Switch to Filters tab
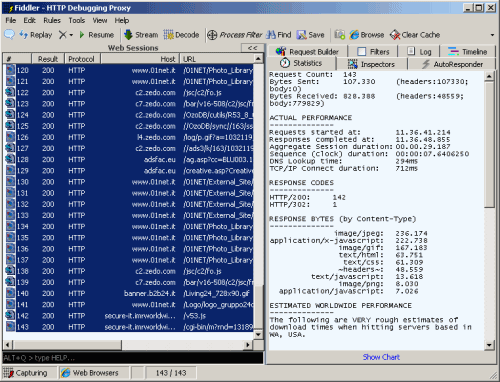Viewport: 500px width, 382px height. (373, 52)
